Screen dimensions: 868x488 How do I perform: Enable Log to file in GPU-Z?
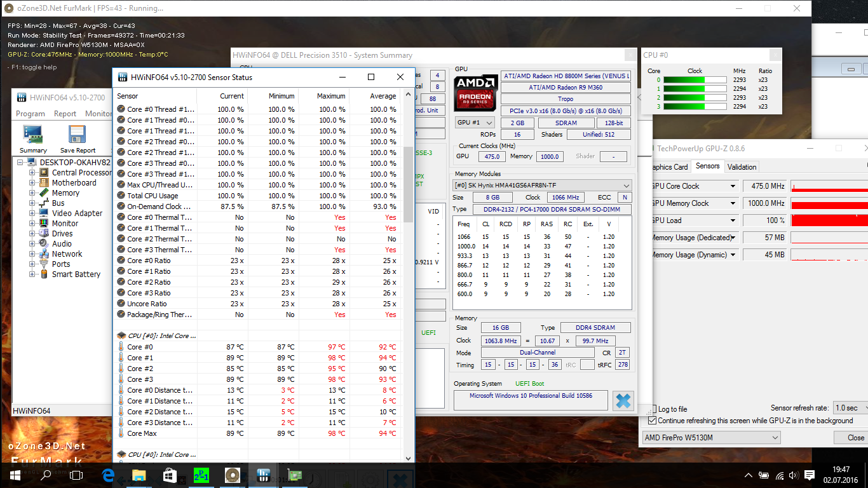click(653, 409)
